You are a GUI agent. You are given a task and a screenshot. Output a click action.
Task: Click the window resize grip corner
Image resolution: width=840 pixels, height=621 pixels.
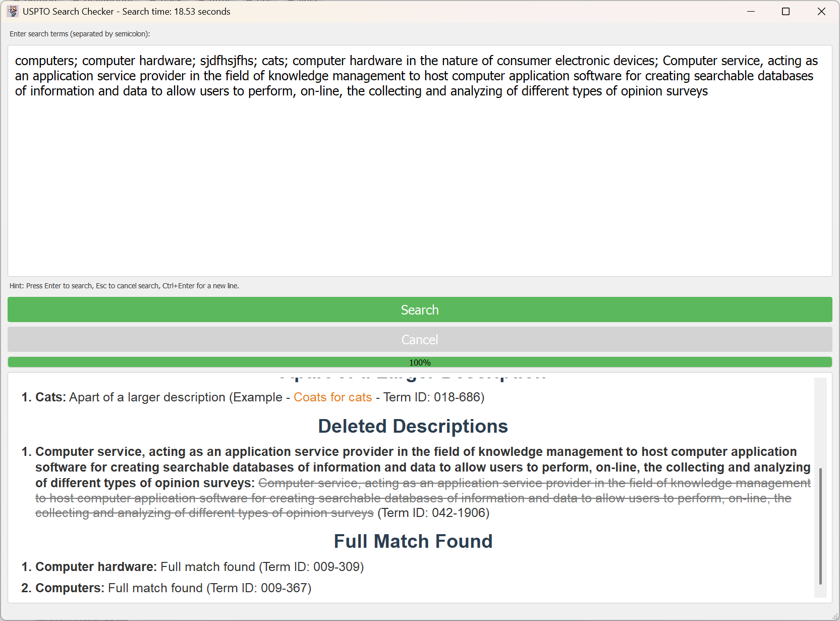(x=834, y=616)
